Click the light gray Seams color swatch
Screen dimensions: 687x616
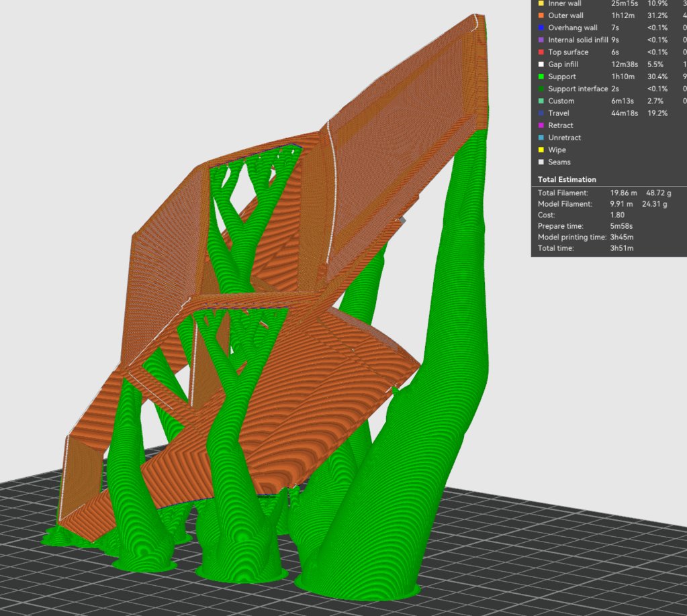point(541,162)
